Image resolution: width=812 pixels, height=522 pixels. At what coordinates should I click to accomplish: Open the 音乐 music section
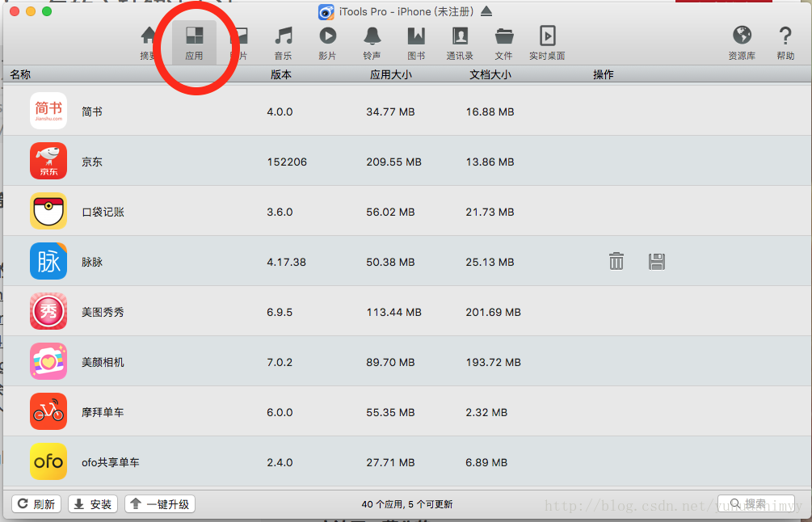[284, 43]
